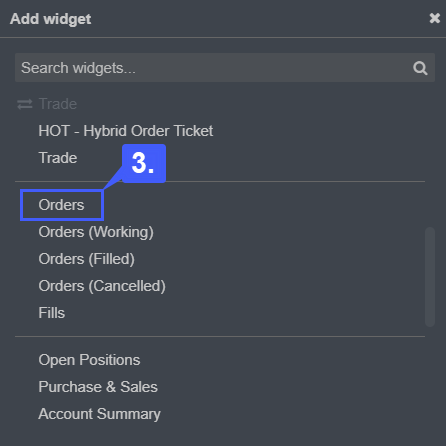Open the Open Positions widget
Viewport: 446px width, 446px height.
click(x=89, y=360)
